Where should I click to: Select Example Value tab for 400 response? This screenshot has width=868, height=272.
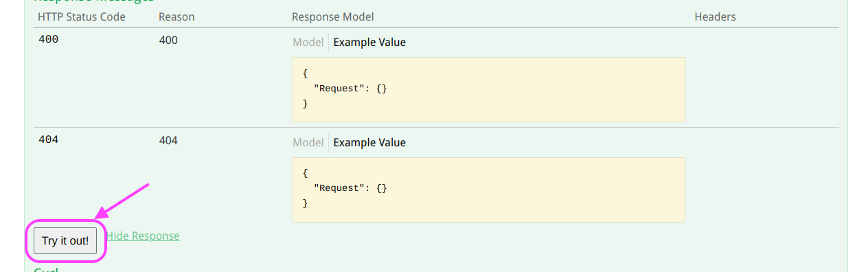[369, 42]
